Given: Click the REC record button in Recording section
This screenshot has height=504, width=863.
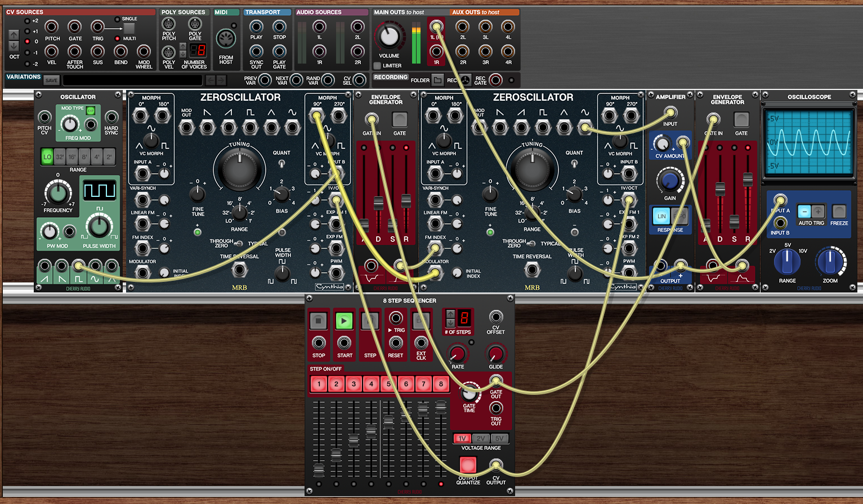Looking at the screenshot, I should pyautogui.click(x=466, y=80).
